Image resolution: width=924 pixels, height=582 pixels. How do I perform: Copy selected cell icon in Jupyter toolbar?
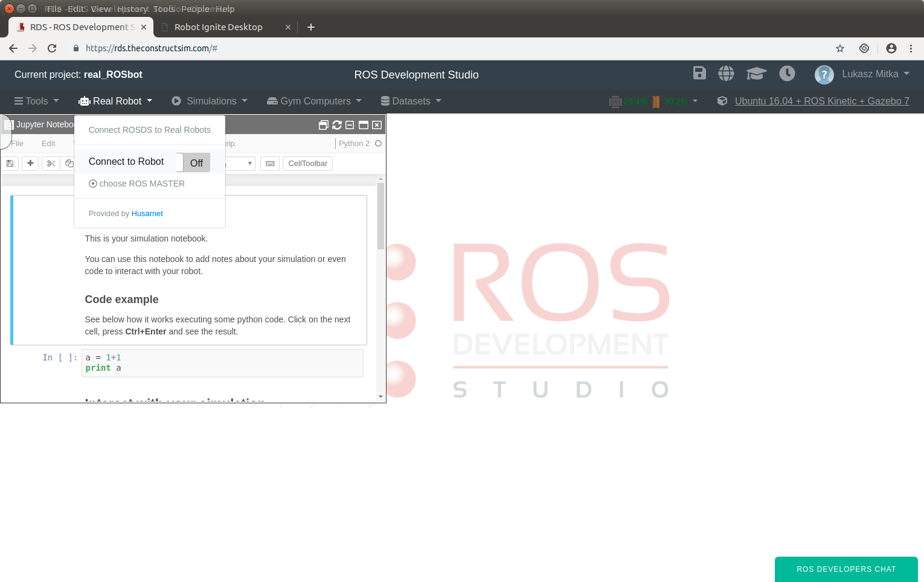(x=68, y=163)
